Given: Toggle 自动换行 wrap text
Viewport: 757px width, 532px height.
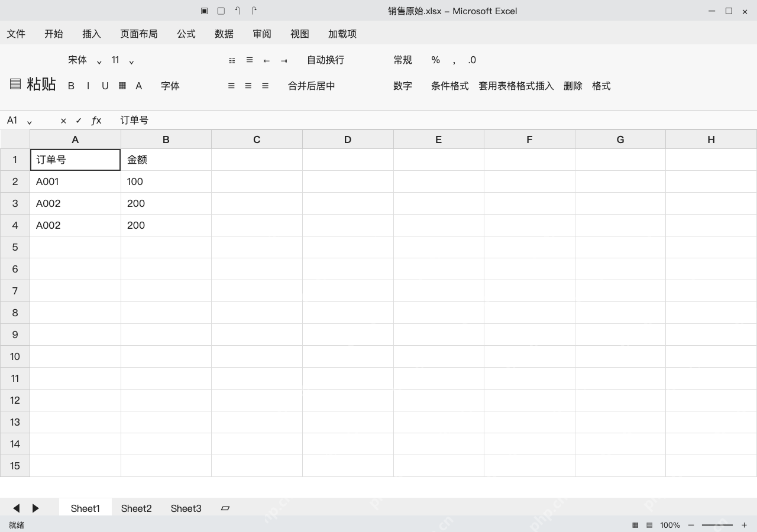Looking at the screenshot, I should pyautogui.click(x=325, y=60).
